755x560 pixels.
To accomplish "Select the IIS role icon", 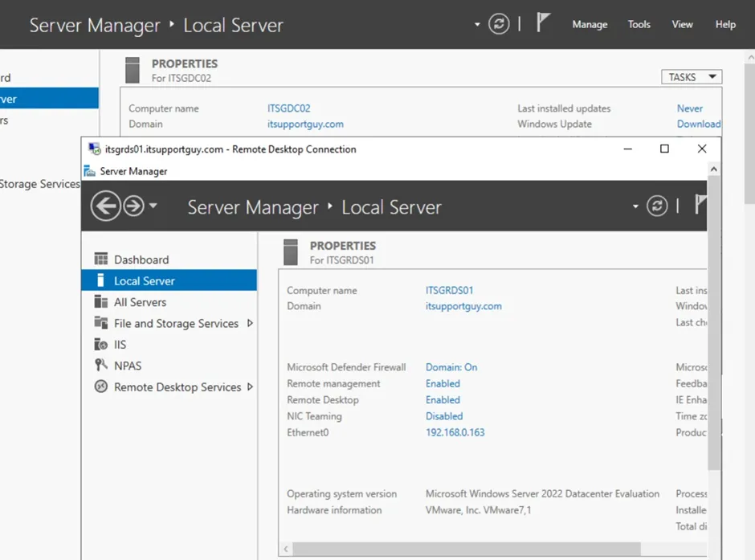I will [x=101, y=345].
